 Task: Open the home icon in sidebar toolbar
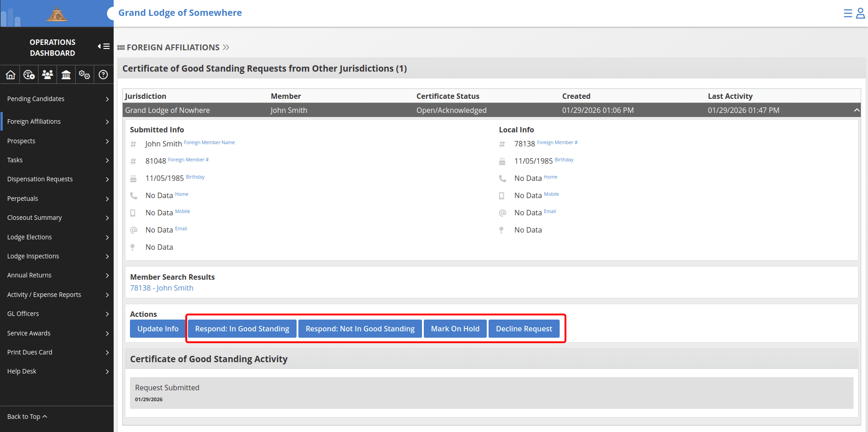[10, 75]
